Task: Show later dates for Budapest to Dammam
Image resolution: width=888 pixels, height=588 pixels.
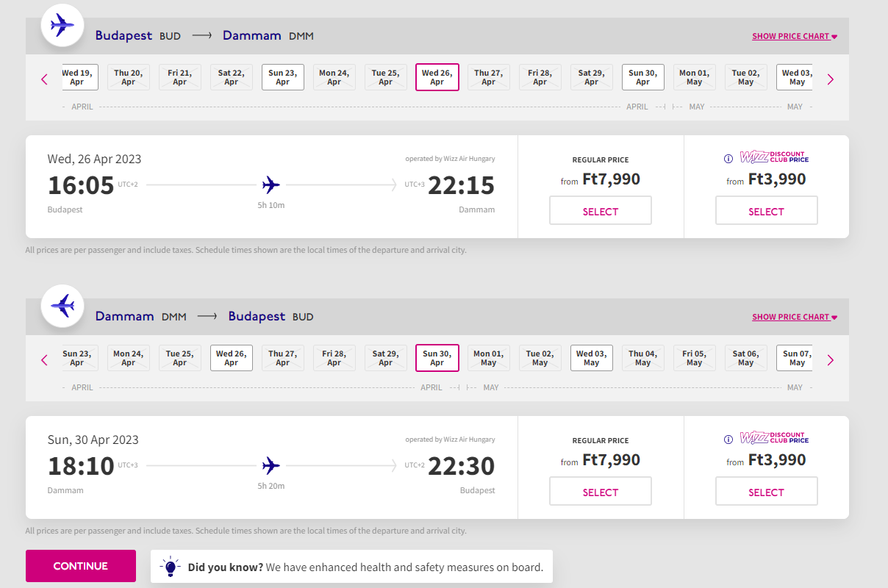Action: [831, 79]
